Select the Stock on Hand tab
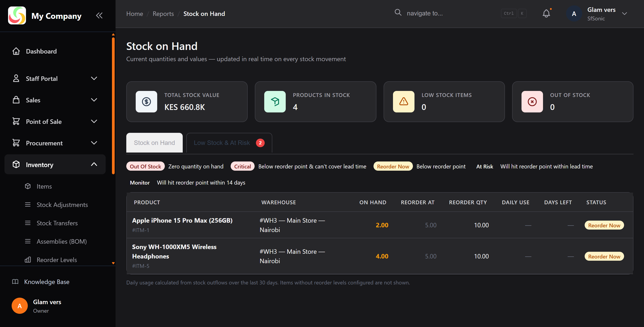 pyautogui.click(x=154, y=143)
